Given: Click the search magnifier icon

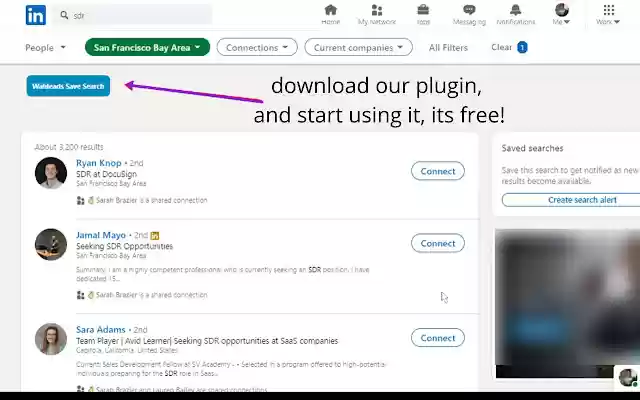Looking at the screenshot, I should (64, 15).
